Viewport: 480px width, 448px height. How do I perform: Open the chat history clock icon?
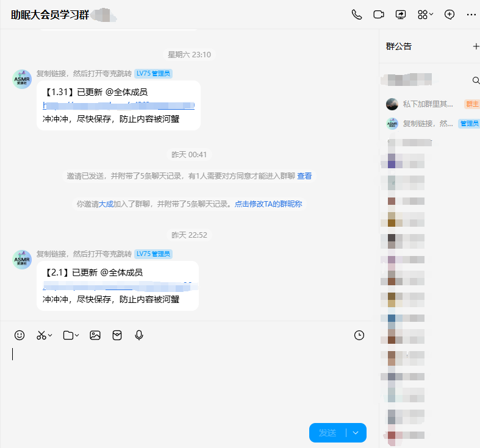[x=359, y=335]
